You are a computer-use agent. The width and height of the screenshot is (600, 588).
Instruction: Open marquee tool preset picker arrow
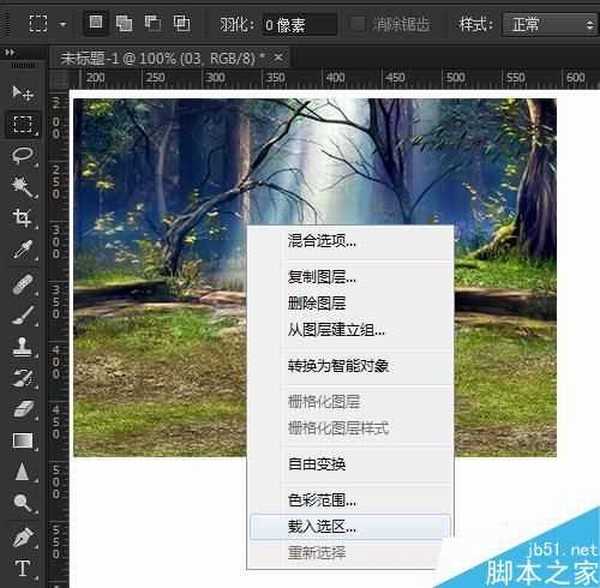pyautogui.click(x=63, y=24)
